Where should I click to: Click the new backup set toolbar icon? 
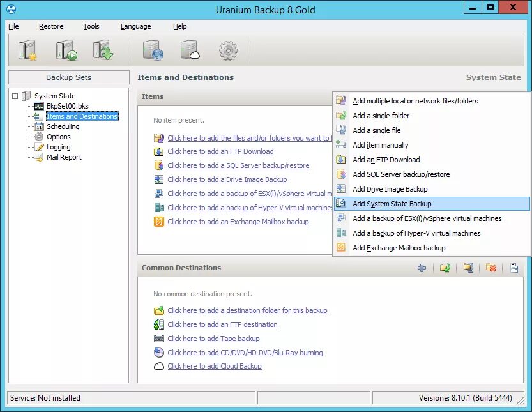(27, 50)
